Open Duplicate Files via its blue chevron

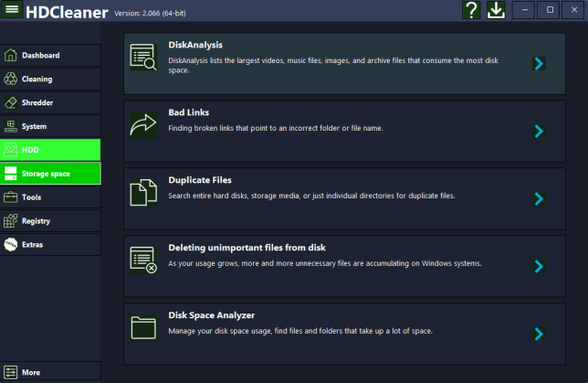[x=539, y=198]
